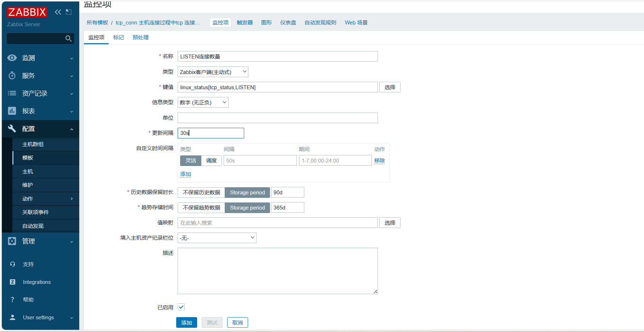Click 移除 link in custom intervals

[x=380, y=161]
